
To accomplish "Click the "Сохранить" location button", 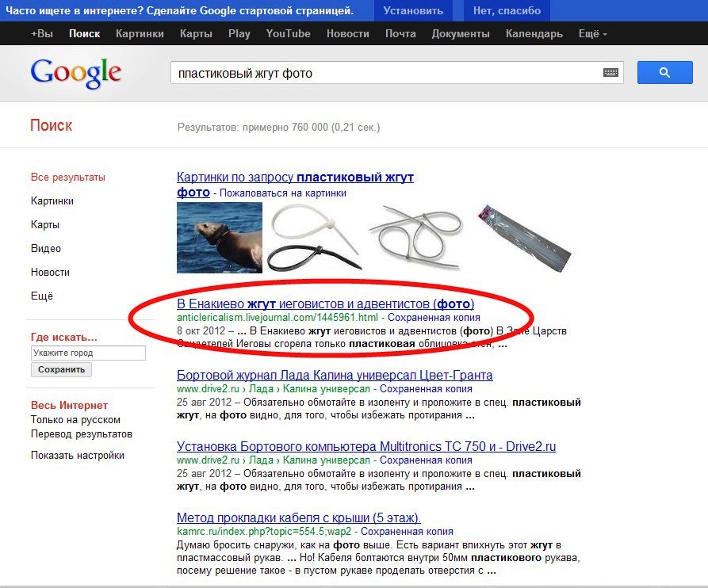I will point(61,369).
